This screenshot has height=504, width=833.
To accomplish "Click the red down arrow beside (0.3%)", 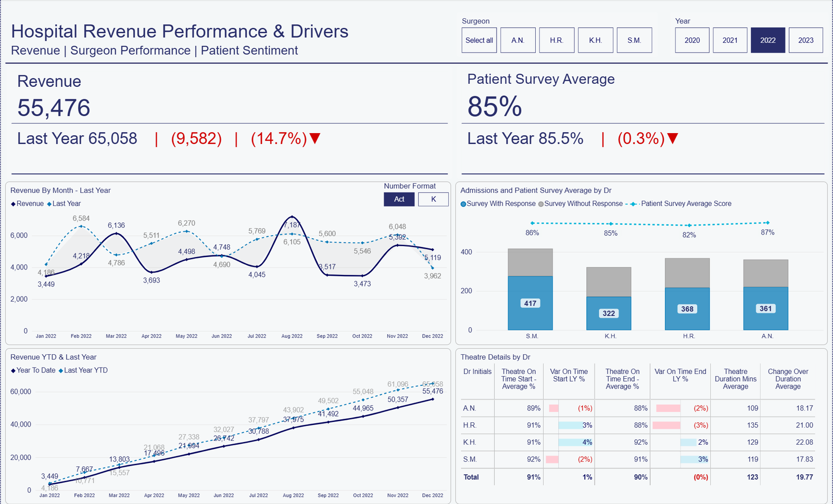I will coord(673,138).
